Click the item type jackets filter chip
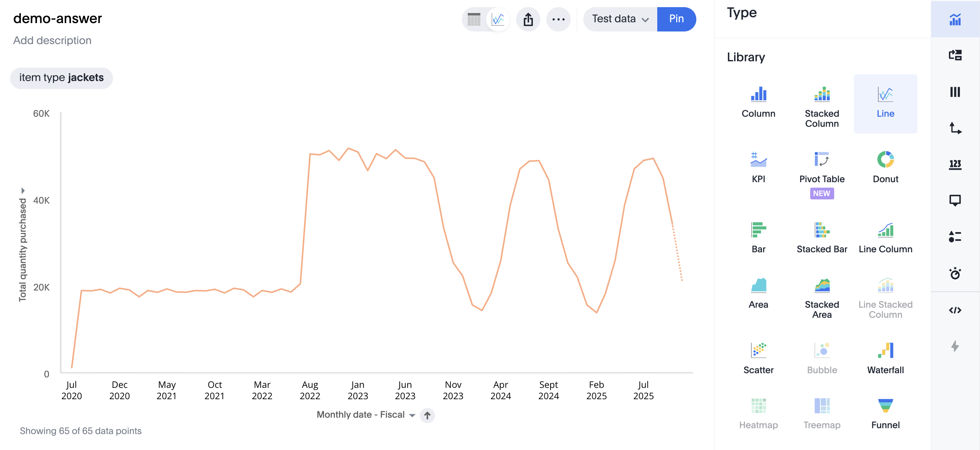 point(61,78)
